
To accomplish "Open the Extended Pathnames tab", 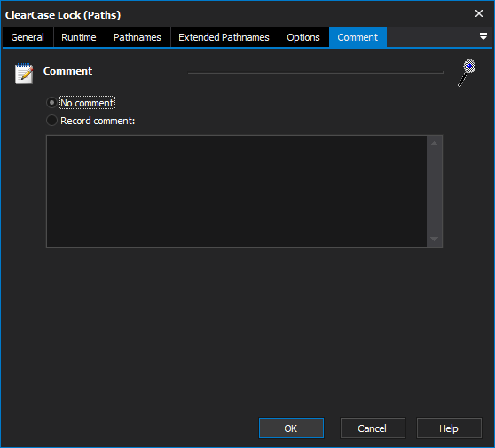I will 224,37.
